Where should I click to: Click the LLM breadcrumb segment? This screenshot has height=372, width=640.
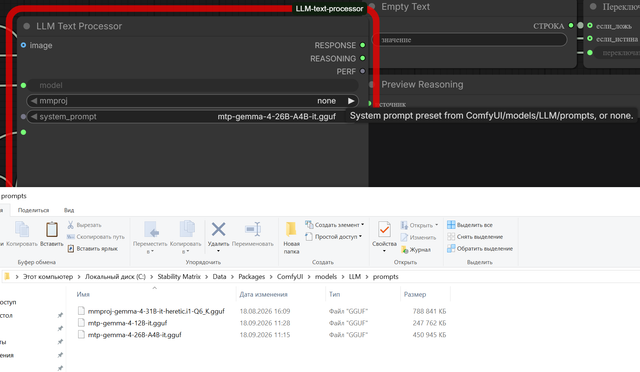[x=355, y=276]
